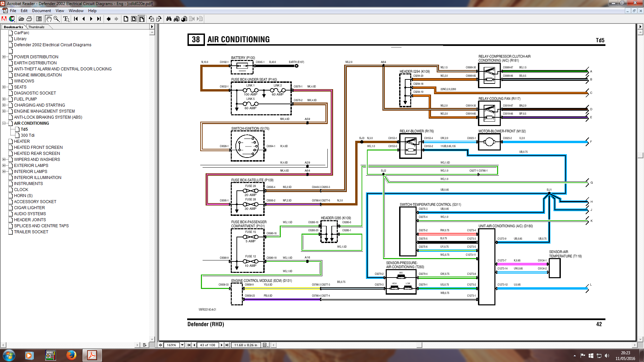This screenshot has width=644, height=362.
Task: Go to last page using toolbar icon
Action: (99, 19)
